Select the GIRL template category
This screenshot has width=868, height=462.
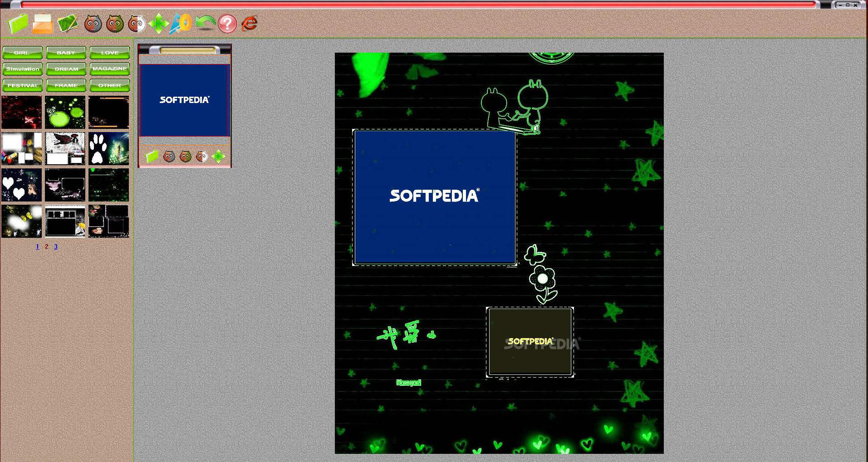pos(22,53)
